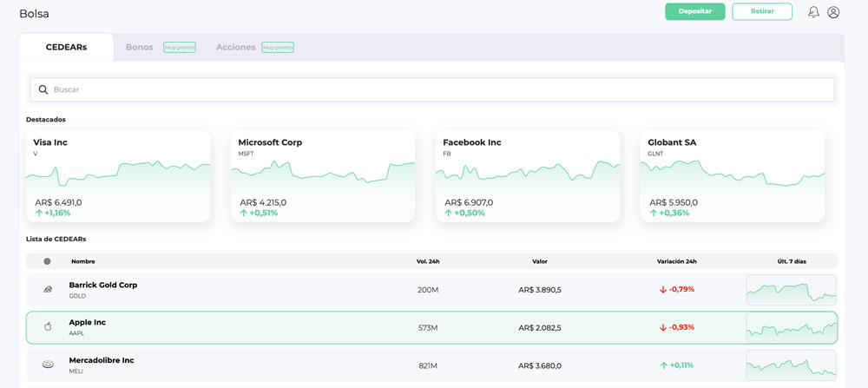This screenshot has height=388, width=868.
Task: Select the CEDEARs tab
Action: (67, 48)
